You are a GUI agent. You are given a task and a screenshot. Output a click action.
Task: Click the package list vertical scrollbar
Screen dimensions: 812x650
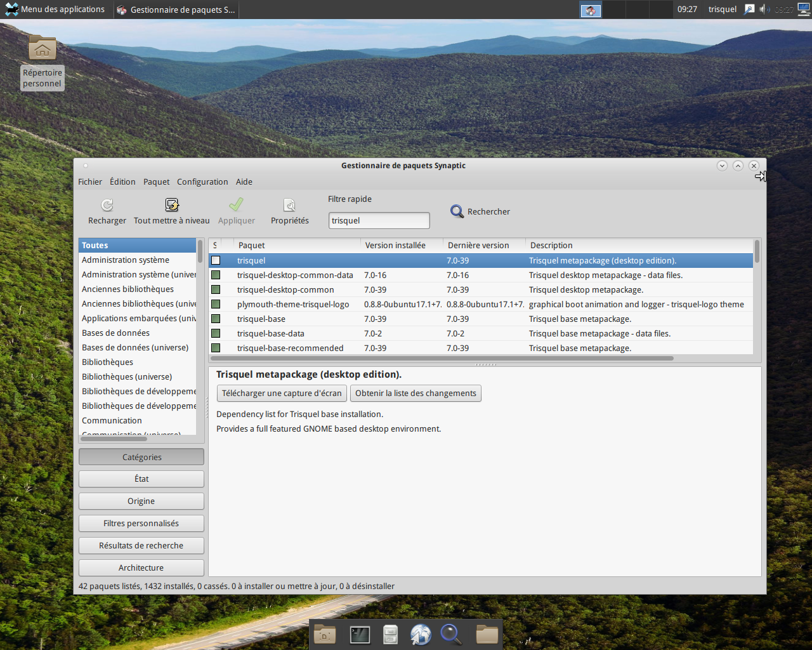tap(757, 252)
